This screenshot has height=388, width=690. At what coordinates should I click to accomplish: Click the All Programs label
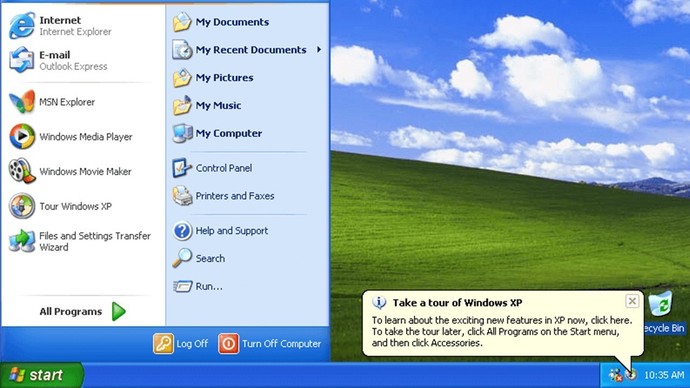pyautogui.click(x=71, y=311)
